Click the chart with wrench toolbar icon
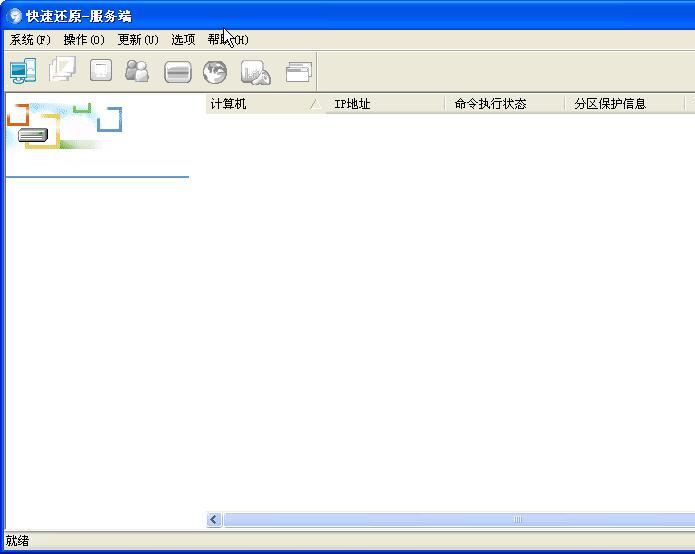Viewport: 695px width, 554px height. tap(255, 72)
